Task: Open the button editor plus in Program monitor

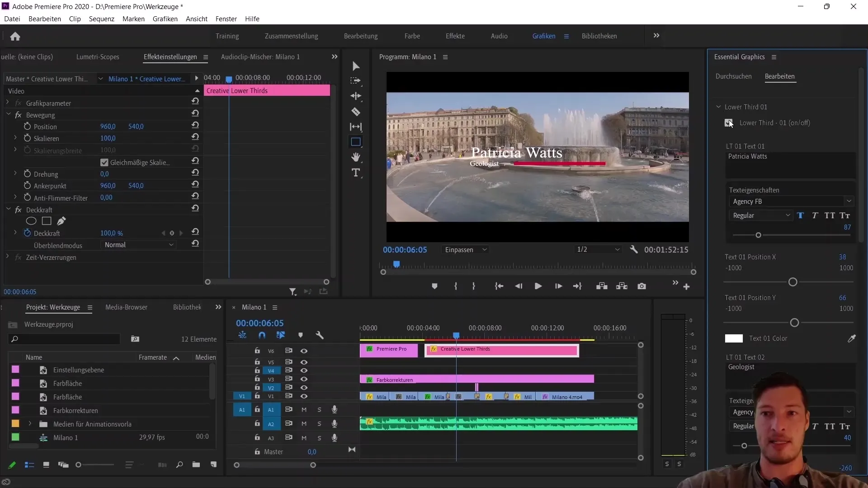Action: (x=686, y=286)
